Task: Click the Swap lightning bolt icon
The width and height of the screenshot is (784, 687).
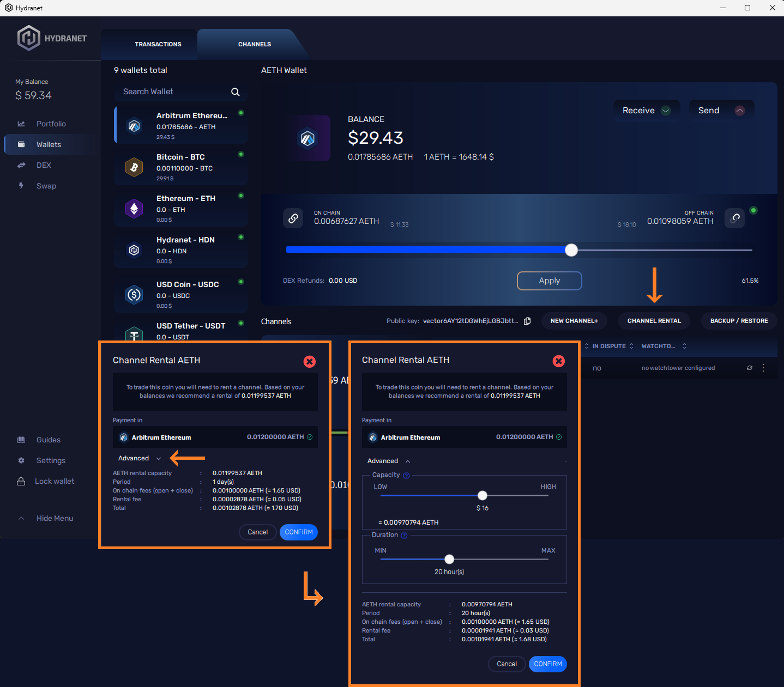Action: 21,186
